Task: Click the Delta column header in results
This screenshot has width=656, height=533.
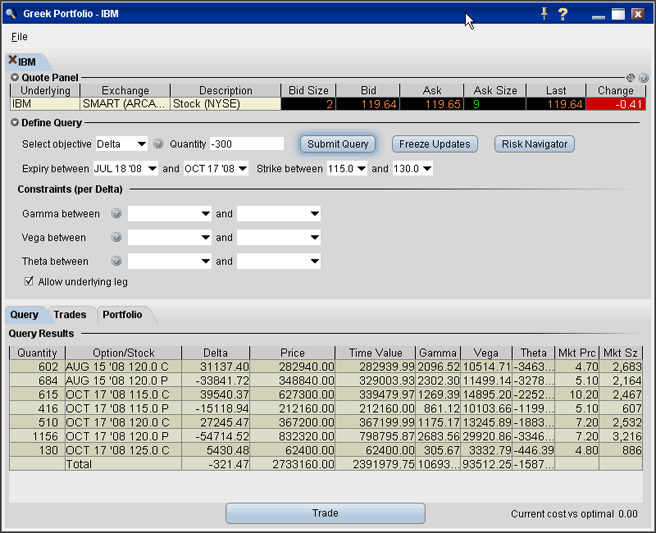Action: 215,353
